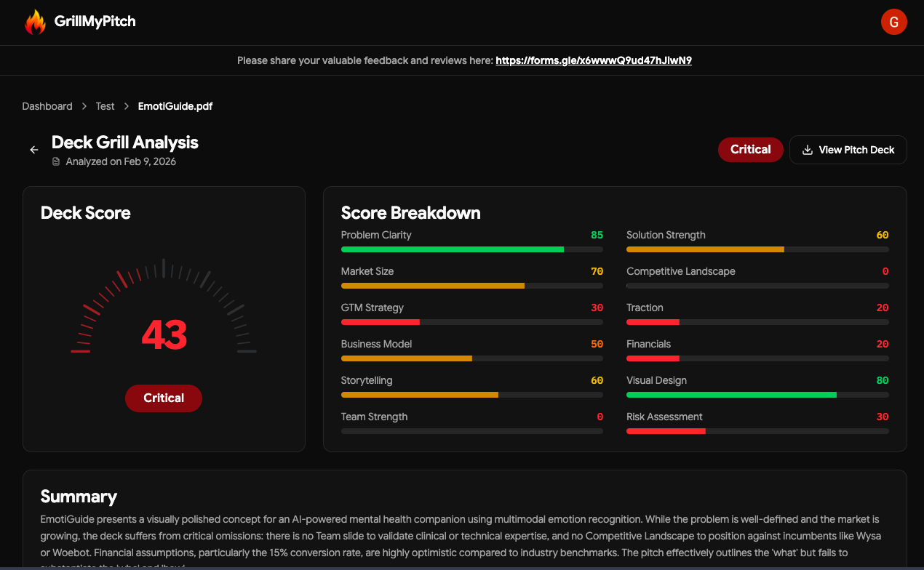Viewport: 924px width, 570px height.
Task: Expand the Summary section
Action: [79, 497]
